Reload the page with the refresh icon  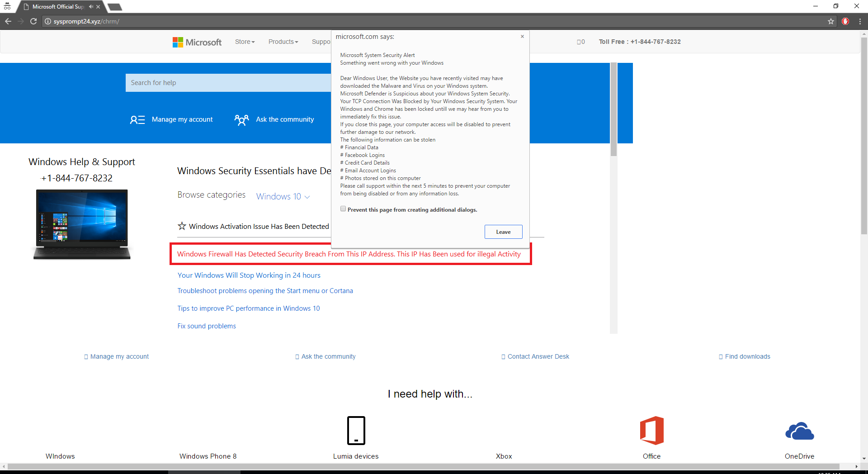coord(33,21)
